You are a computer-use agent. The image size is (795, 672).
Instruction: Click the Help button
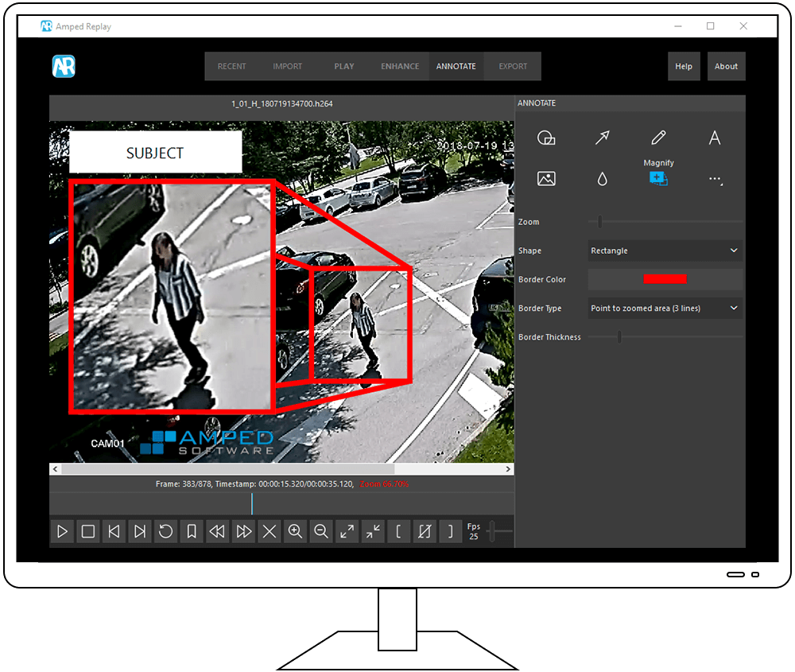point(684,66)
